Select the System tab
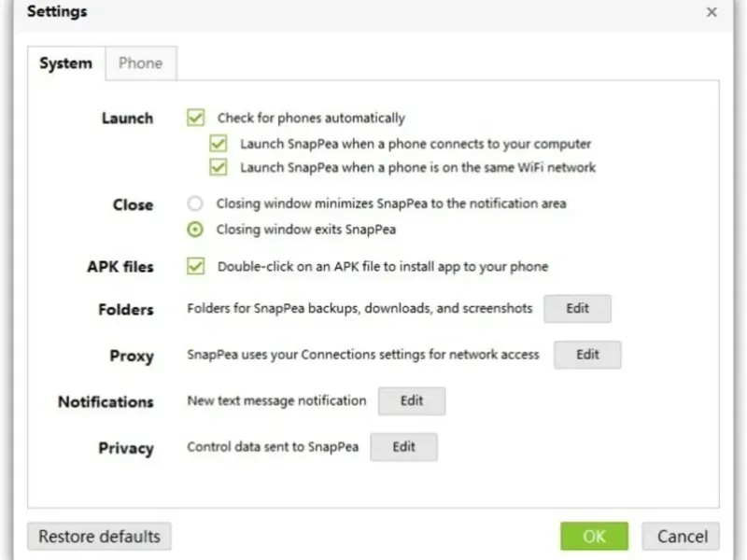The width and height of the screenshot is (747, 560). point(65,63)
